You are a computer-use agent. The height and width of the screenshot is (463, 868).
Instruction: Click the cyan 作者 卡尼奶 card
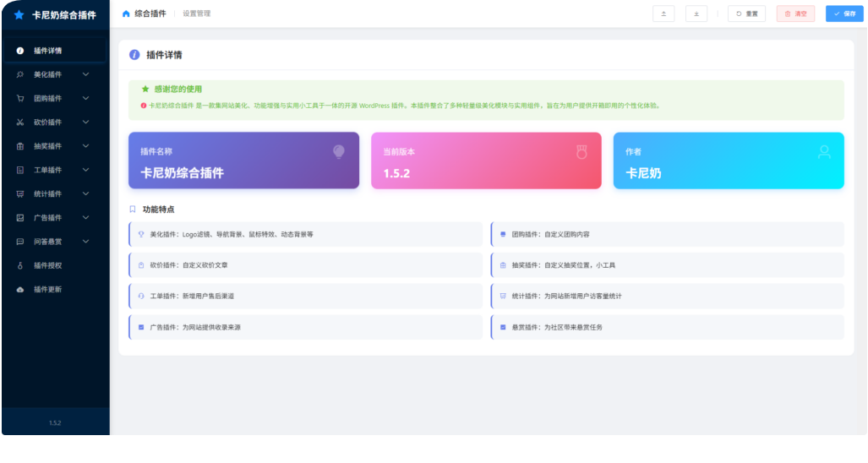729,161
